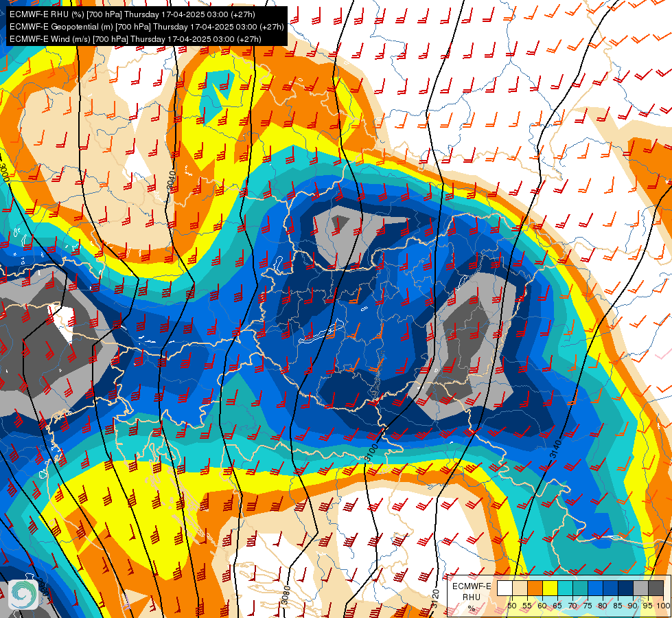
Task: Pick the orange 55-60 legend swatch
Action: [535, 588]
